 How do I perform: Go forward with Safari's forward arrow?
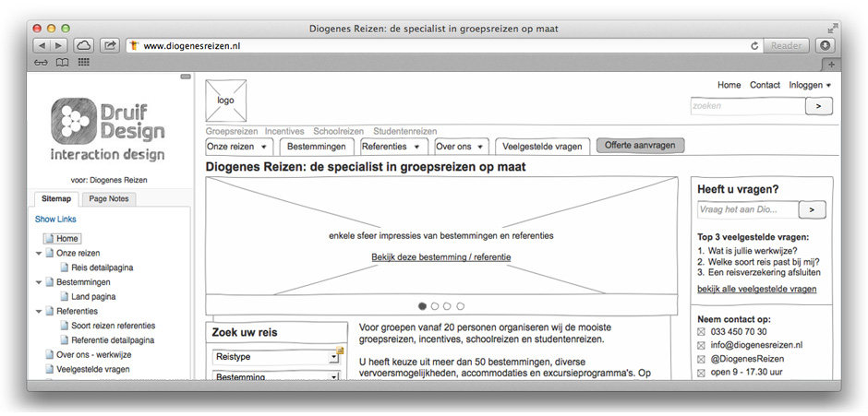coord(59,46)
